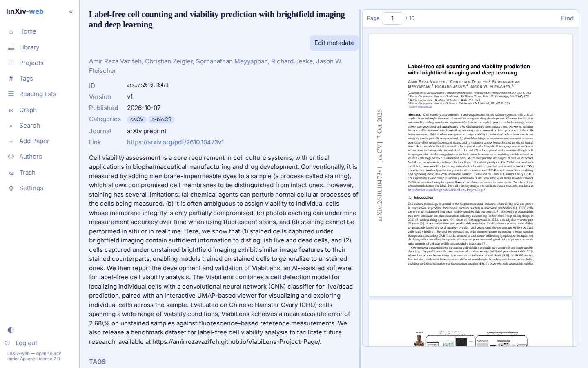Click the Log out link

tap(26, 343)
